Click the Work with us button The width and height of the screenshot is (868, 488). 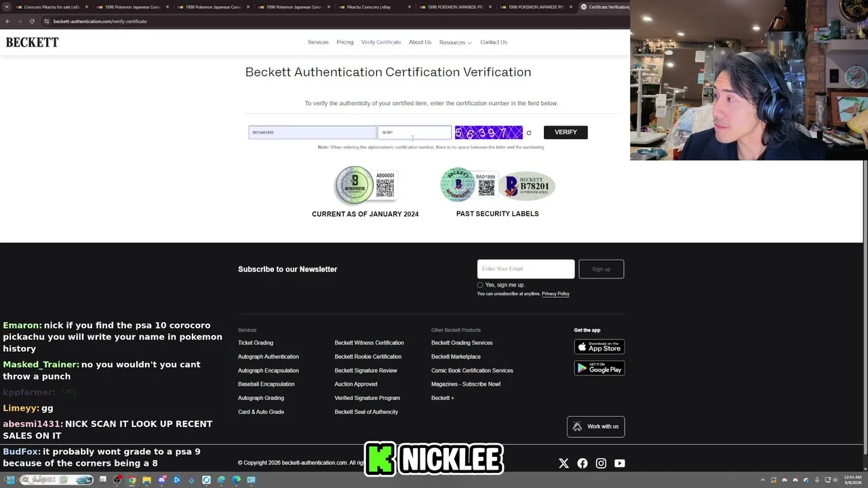click(595, 426)
